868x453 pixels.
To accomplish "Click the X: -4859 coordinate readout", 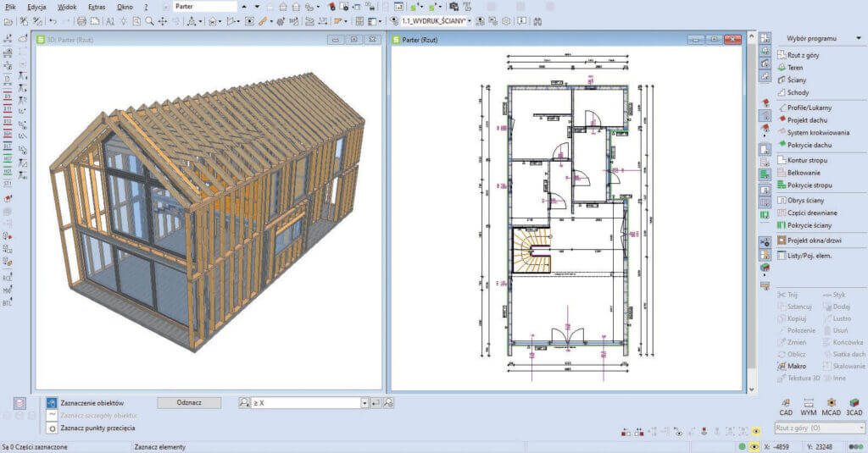I will [x=776, y=446].
